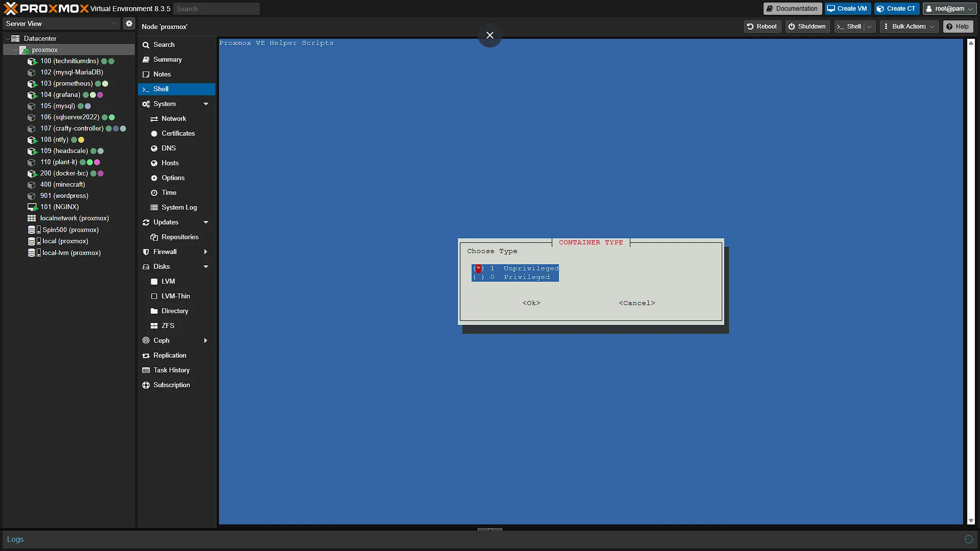Collapse the proxmox node expander

click(16, 50)
